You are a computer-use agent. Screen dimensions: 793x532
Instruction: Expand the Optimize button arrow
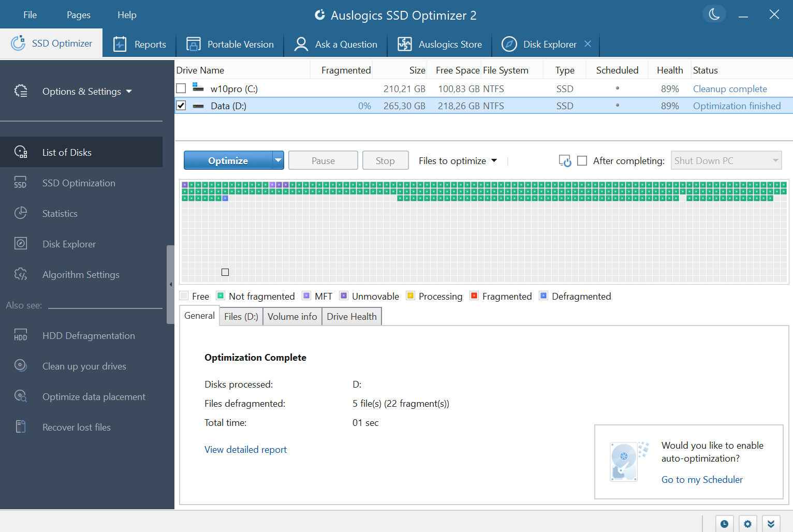pos(278,160)
